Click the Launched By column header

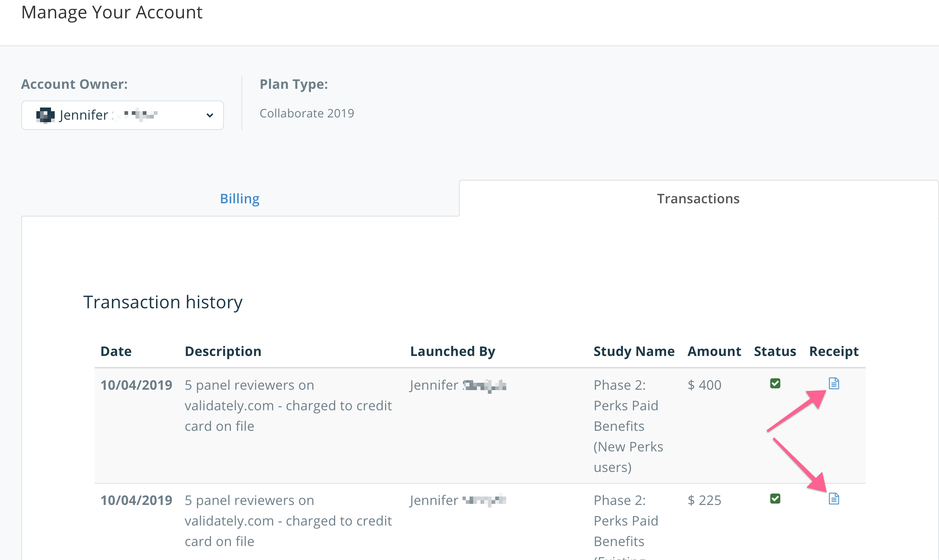(453, 351)
